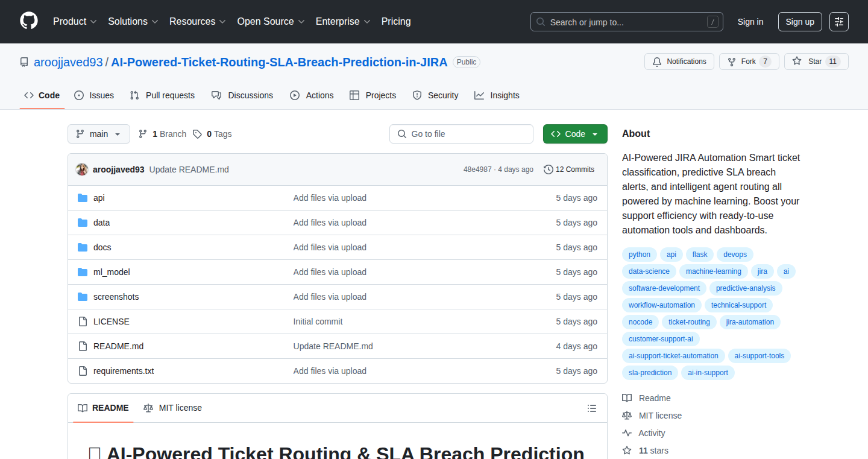
Task: Click the flask topic tag
Action: point(700,255)
